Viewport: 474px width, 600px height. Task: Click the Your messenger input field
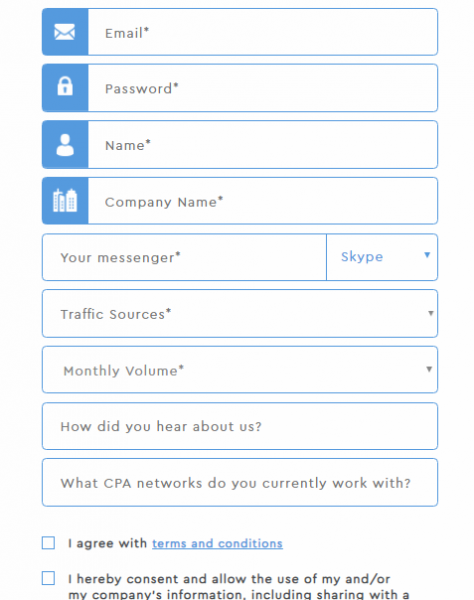click(x=184, y=257)
